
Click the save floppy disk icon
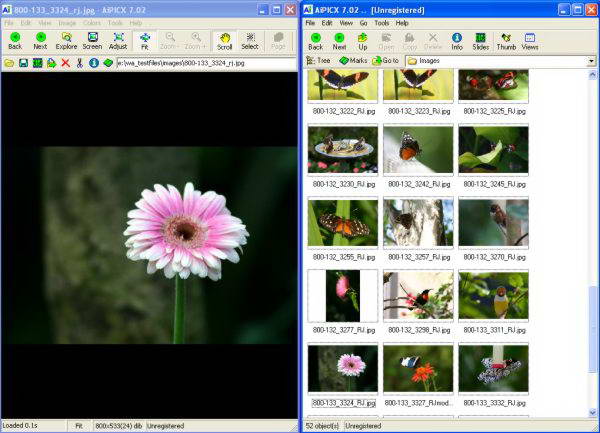[23, 63]
